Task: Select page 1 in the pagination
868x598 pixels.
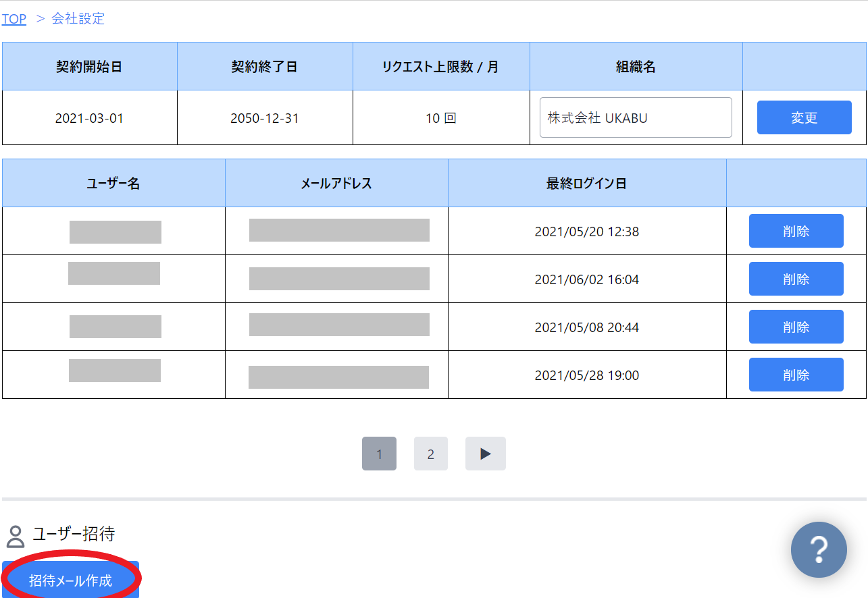Action: pos(379,453)
